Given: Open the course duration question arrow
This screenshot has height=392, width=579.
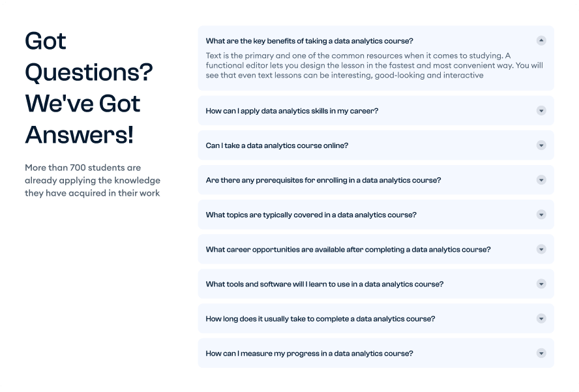Looking at the screenshot, I should [x=541, y=318].
